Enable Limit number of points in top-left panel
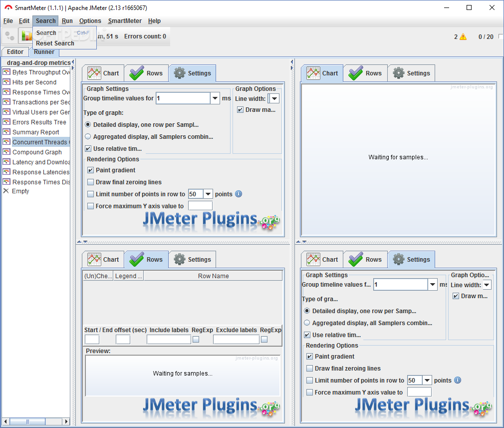The image size is (504, 428). click(91, 194)
